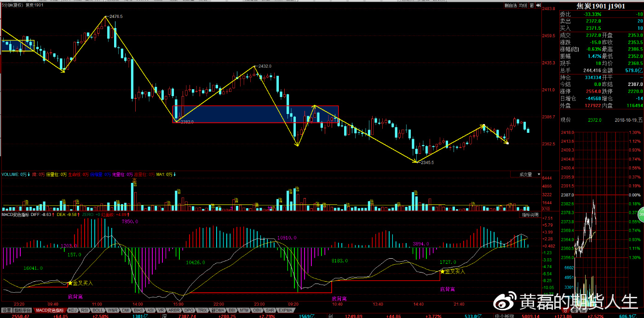This screenshot has width=644, height=318.
Task: Click the VOLUME label in volume pane
Action: tap(10, 175)
